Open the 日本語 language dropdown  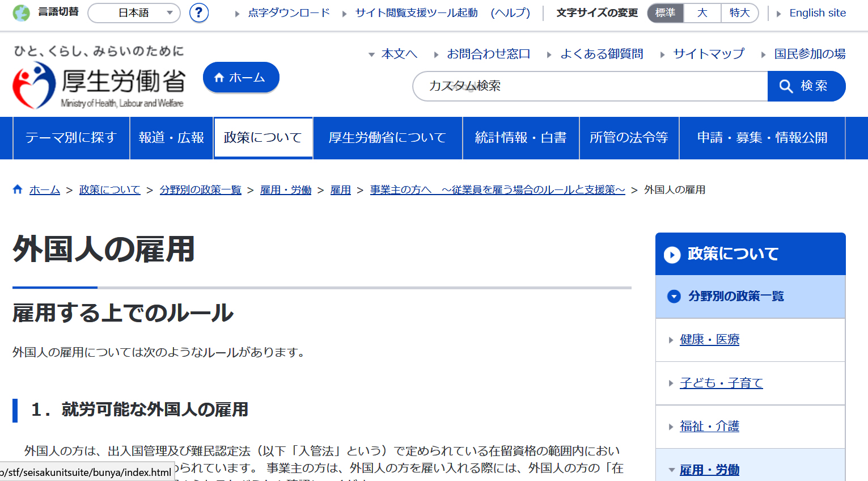(x=134, y=12)
